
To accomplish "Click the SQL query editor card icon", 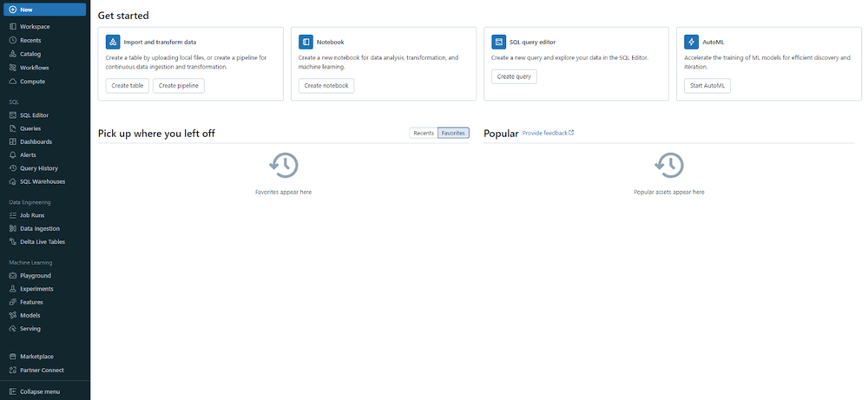I will tap(499, 42).
